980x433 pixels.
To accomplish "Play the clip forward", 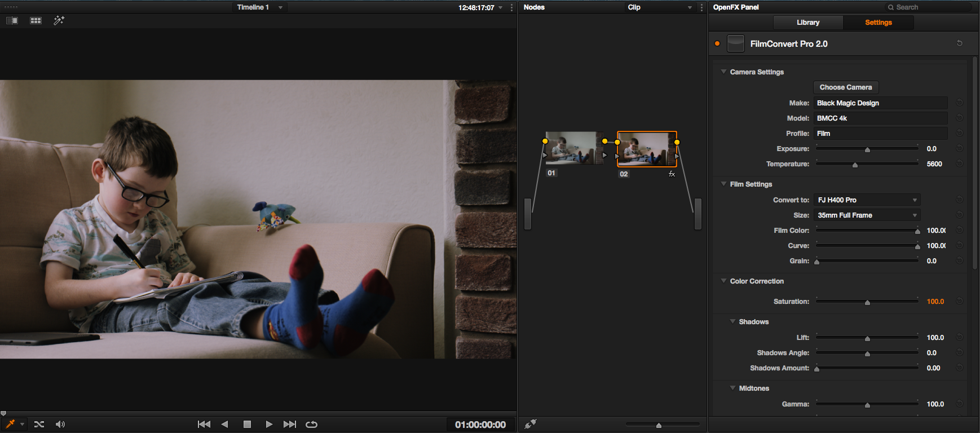I will (x=269, y=424).
